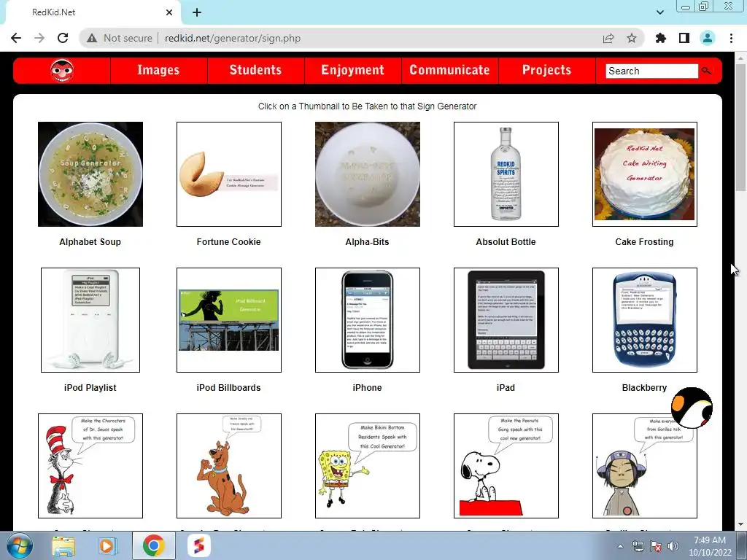This screenshot has height=560, width=747.
Task: Open the Chrome profile avatar
Action: click(x=708, y=38)
